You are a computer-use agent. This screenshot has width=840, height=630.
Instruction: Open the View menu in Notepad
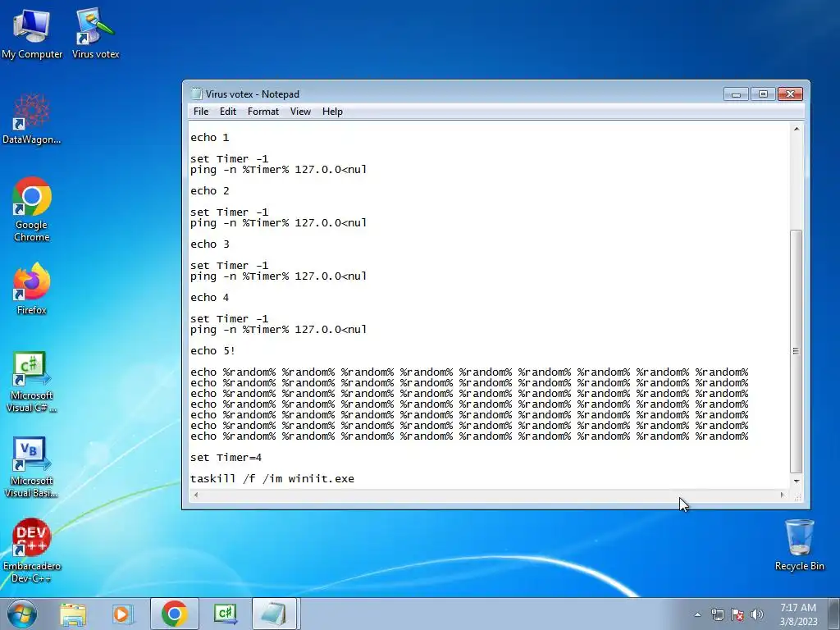(x=300, y=112)
